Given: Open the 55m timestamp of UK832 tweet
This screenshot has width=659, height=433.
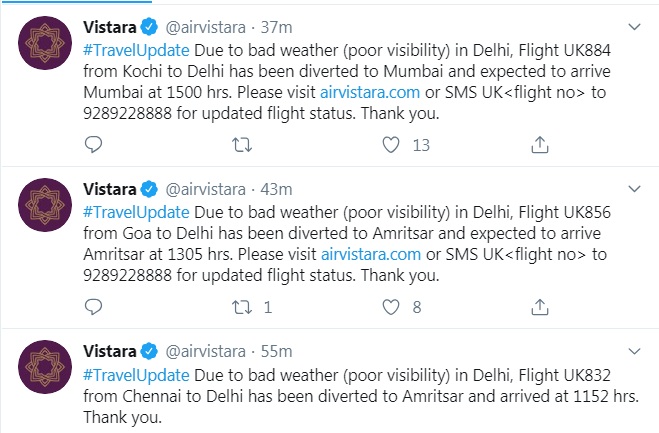Looking at the screenshot, I should click(276, 351).
